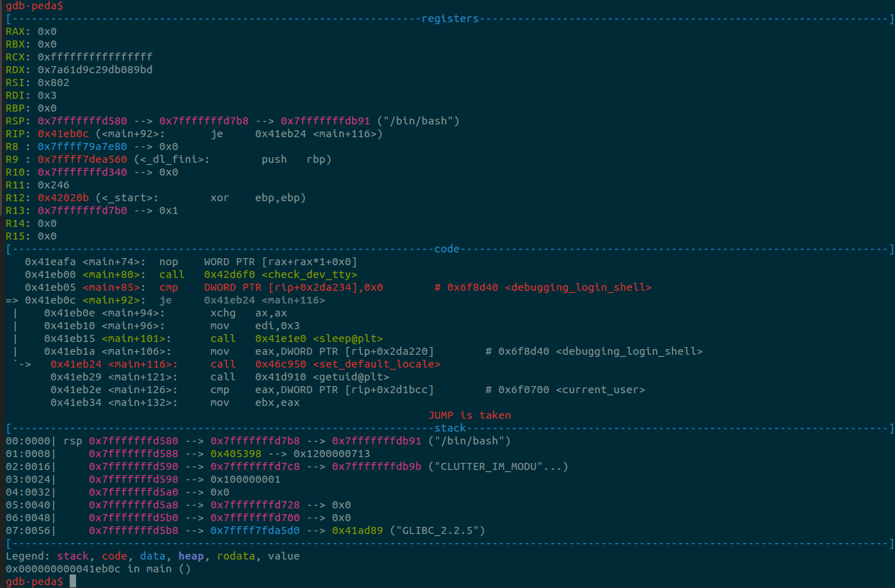
Task: Click R13 address 0x7fffffffd7b0
Action: click(x=82, y=210)
